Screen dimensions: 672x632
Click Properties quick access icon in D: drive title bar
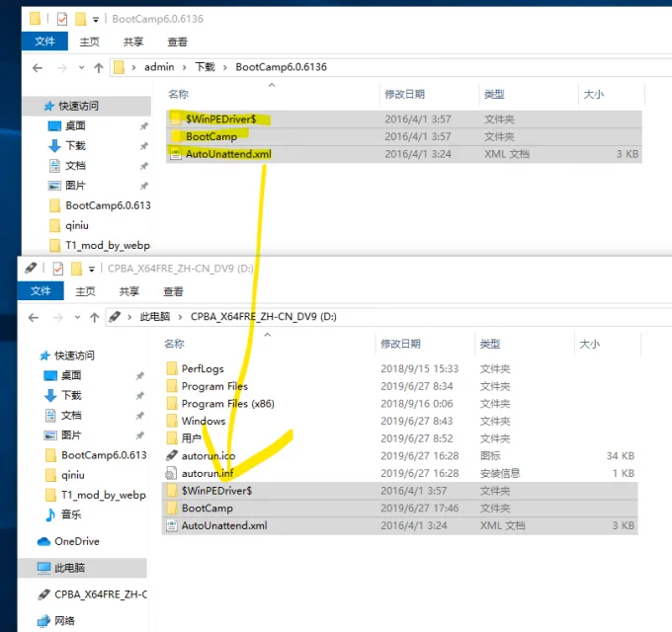[x=58, y=269]
